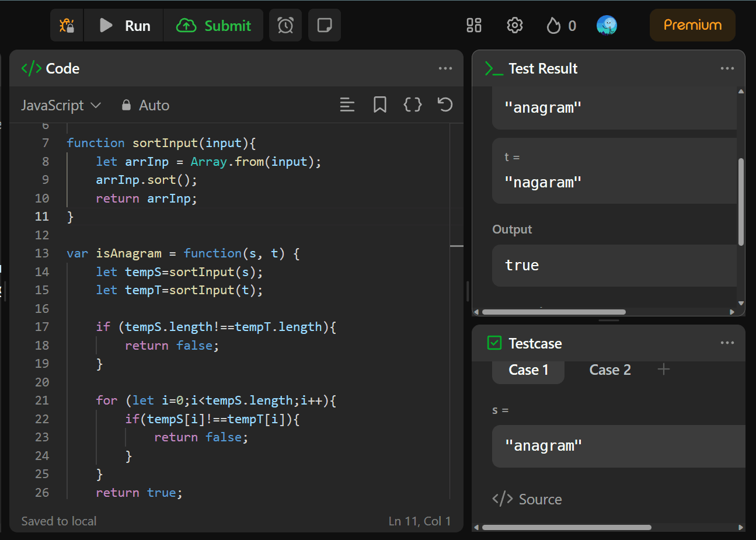Click the "nagaram" t value in Test Result

[543, 183]
